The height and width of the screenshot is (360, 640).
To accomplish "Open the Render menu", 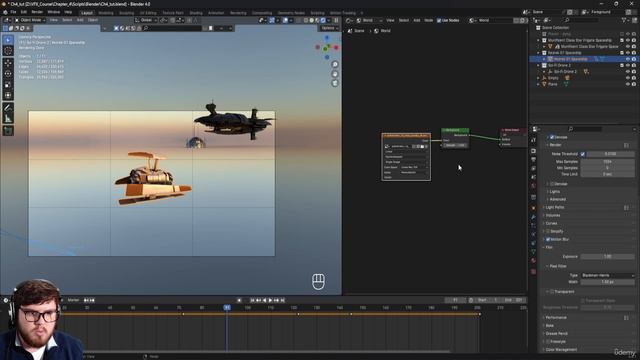I will (37, 12).
